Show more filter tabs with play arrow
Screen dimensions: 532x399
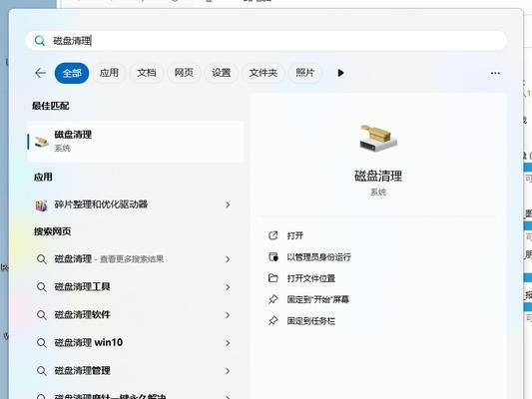(x=340, y=73)
